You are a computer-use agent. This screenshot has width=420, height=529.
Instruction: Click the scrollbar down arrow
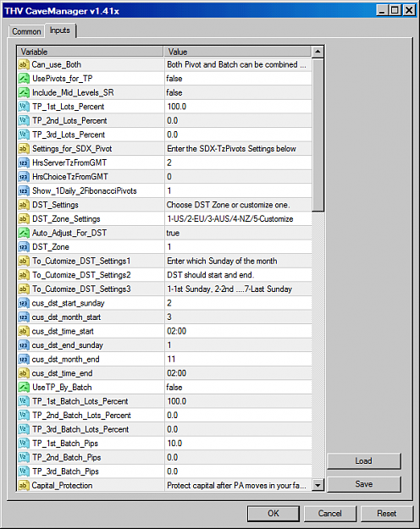[318, 486]
